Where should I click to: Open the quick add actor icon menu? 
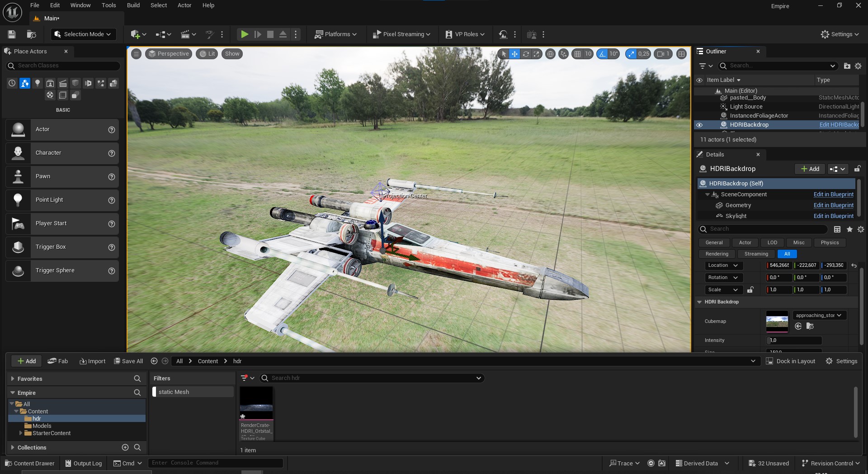[138, 34]
